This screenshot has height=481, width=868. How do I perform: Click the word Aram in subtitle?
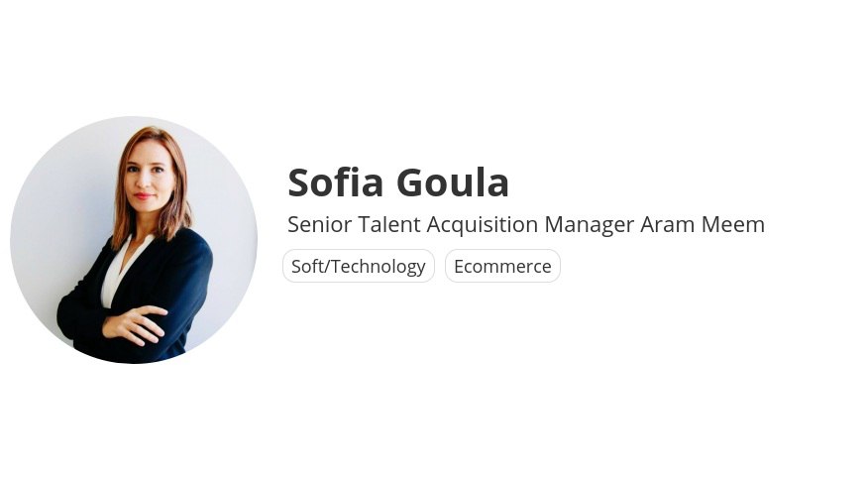(667, 224)
